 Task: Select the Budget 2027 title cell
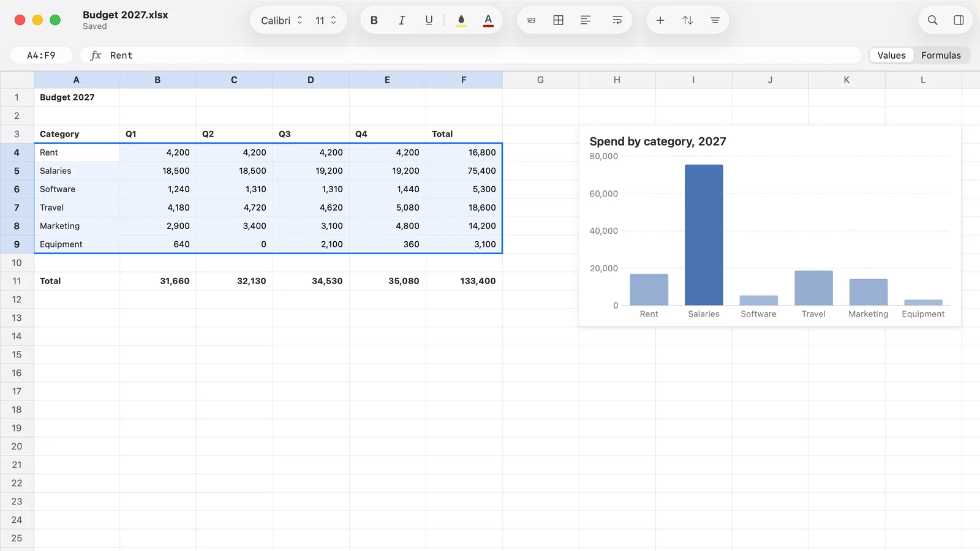tap(77, 97)
